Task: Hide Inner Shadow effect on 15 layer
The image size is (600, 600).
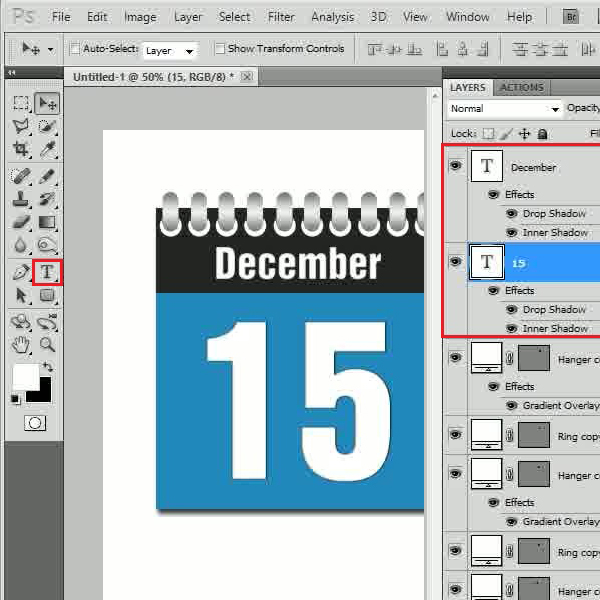Action: pyautogui.click(x=511, y=328)
